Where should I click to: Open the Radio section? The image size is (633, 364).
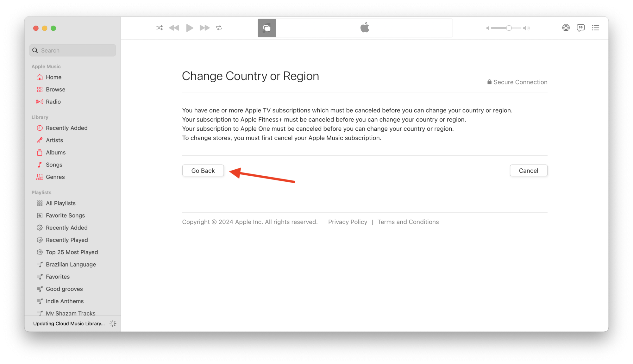[53, 102]
